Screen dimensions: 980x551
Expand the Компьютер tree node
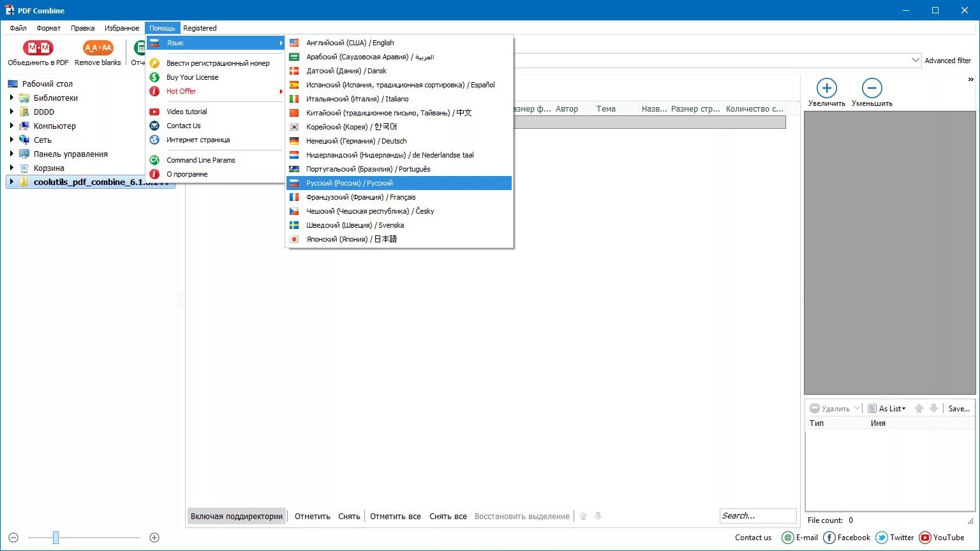11,126
